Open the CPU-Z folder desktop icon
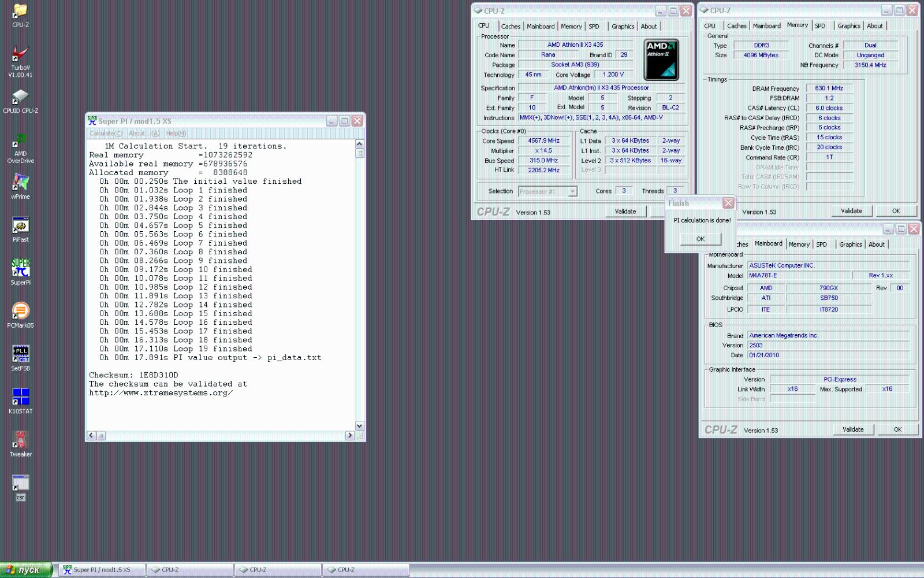This screenshot has width=924, height=578. coord(20,16)
